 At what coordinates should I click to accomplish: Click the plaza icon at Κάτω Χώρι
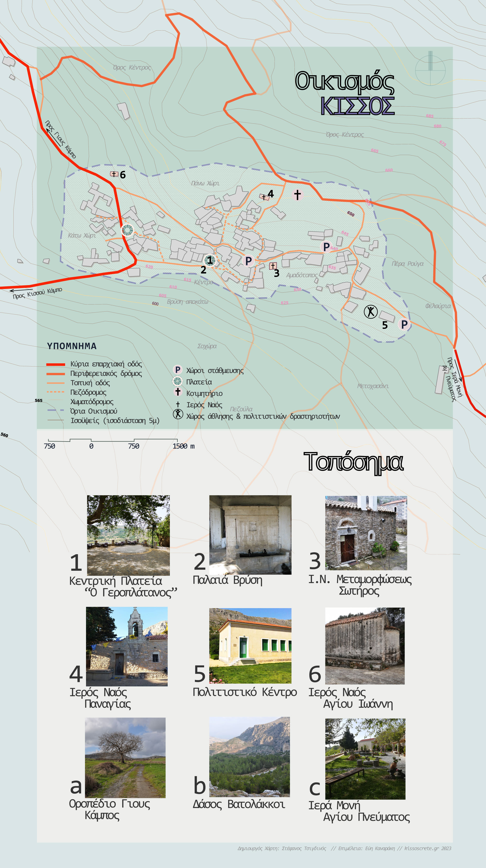pos(127,230)
